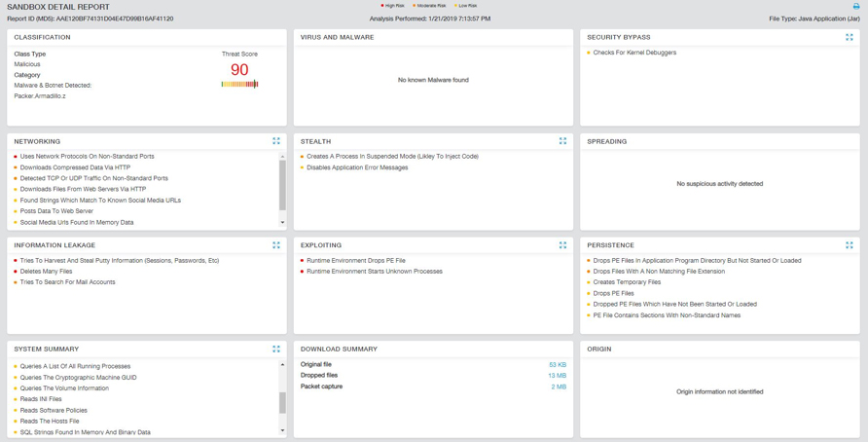Click System Summary scroll up arrow

283,365
